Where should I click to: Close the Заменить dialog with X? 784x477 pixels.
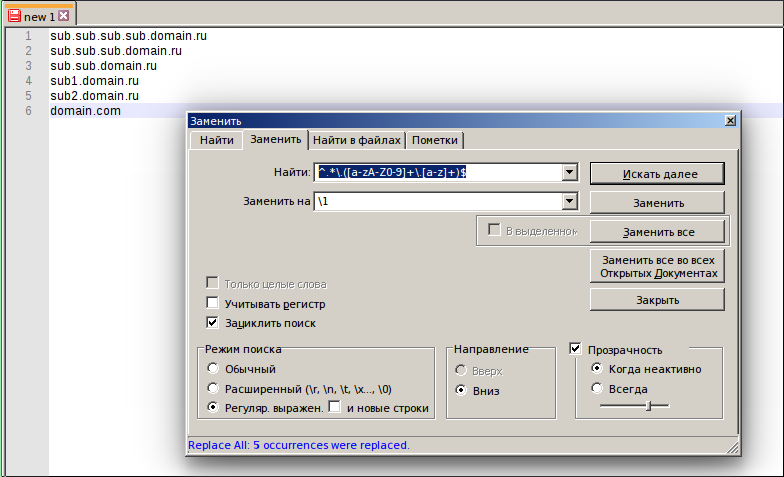coord(730,120)
